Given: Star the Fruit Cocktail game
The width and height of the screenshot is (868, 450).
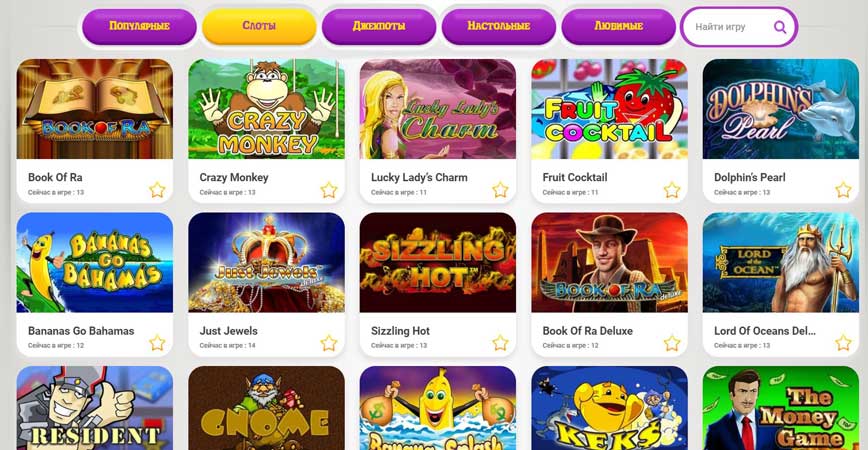Looking at the screenshot, I should click(x=672, y=190).
